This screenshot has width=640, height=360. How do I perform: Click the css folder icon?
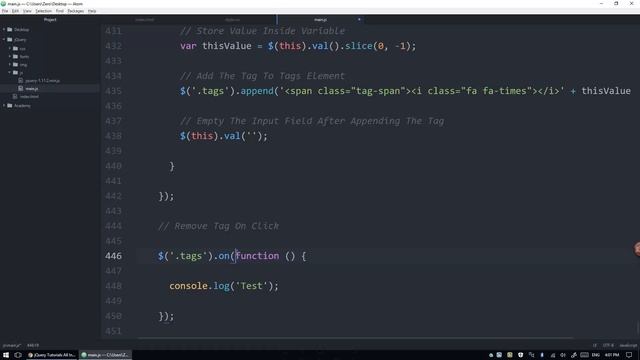click(x=16, y=48)
